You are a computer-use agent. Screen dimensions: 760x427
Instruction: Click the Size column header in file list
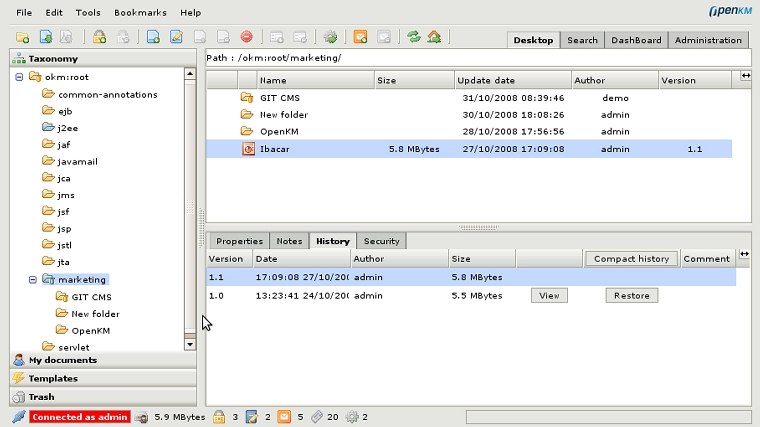point(414,80)
